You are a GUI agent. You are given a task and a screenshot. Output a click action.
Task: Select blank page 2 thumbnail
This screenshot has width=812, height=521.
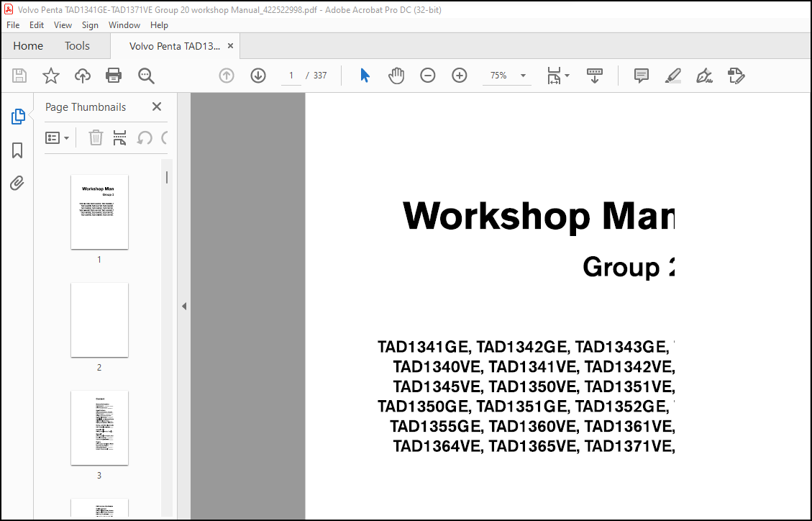99,320
